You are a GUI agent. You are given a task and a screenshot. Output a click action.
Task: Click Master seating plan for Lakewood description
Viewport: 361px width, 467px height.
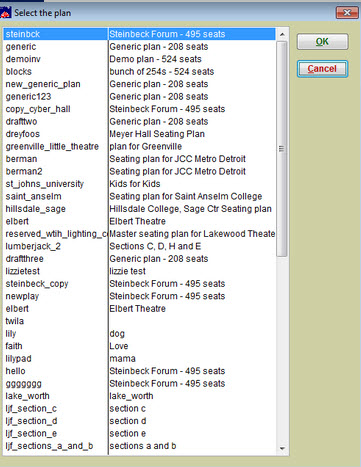coord(192,234)
